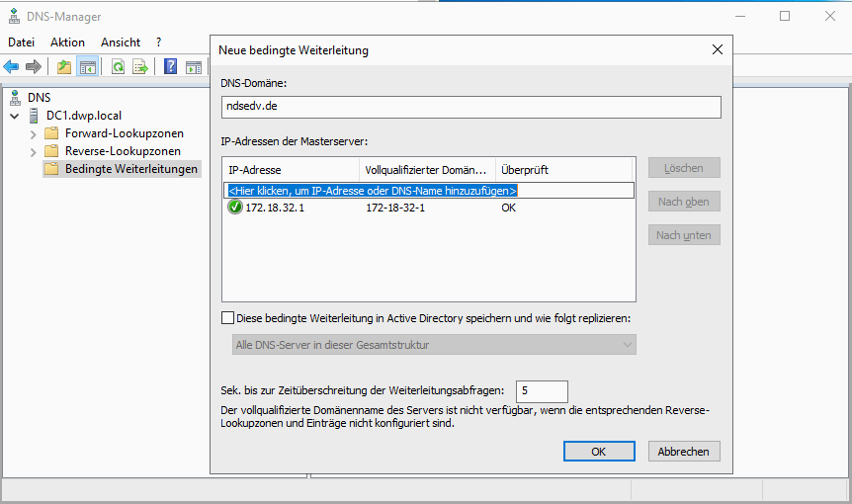The height and width of the screenshot is (504, 852).
Task: Click the timeout seconds field showing 5
Action: point(541,391)
